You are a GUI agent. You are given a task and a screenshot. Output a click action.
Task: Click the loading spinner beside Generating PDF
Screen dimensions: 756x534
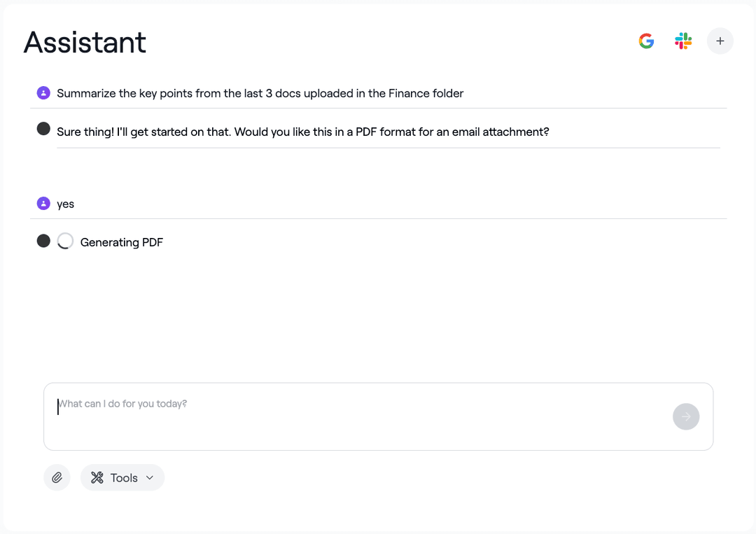65,241
